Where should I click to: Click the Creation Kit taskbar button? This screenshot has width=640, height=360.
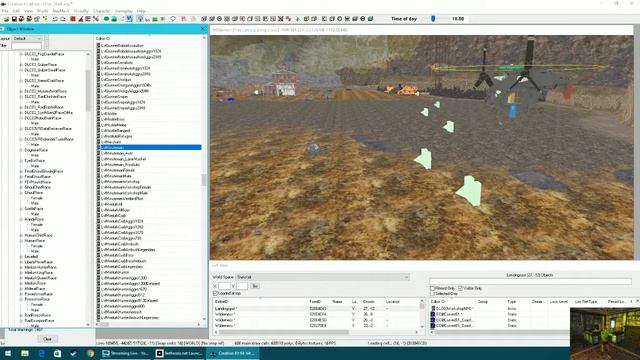point(232,353)
